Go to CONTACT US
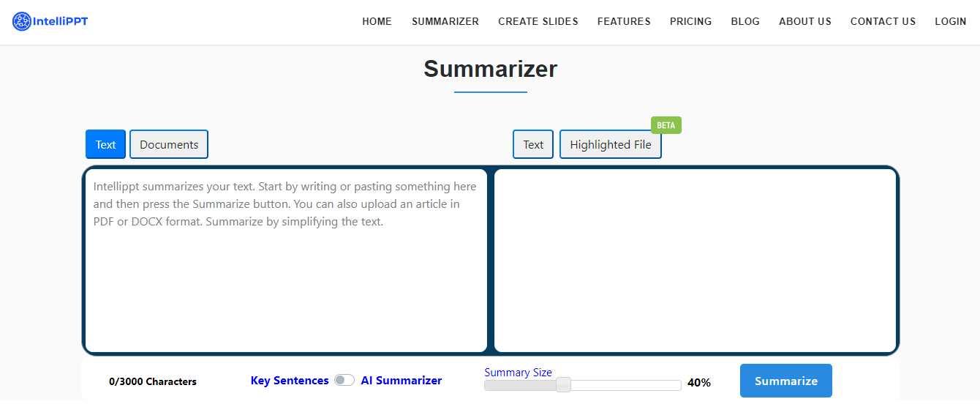Screen dimensions: 980x407 click(883, 21)
